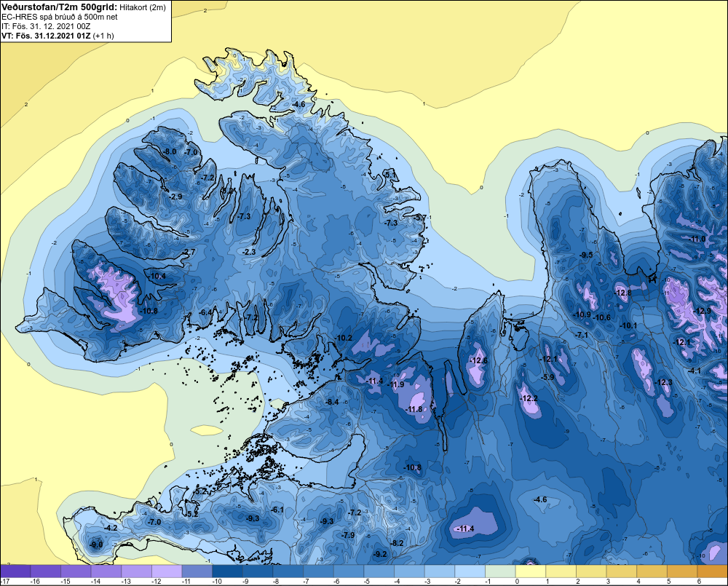This screenshot has width=728, height=586.
Task: Click the -6.4 temperature label
Action: (205, 312)
